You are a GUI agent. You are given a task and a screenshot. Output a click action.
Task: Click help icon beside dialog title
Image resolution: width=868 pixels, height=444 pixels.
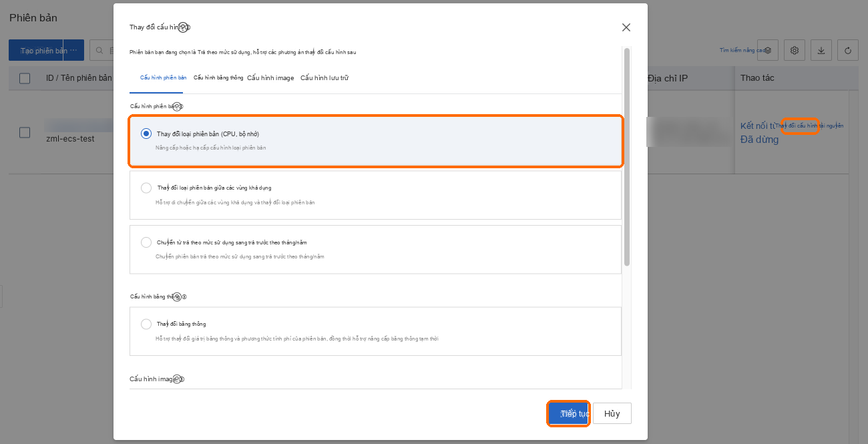click(184, 27)
